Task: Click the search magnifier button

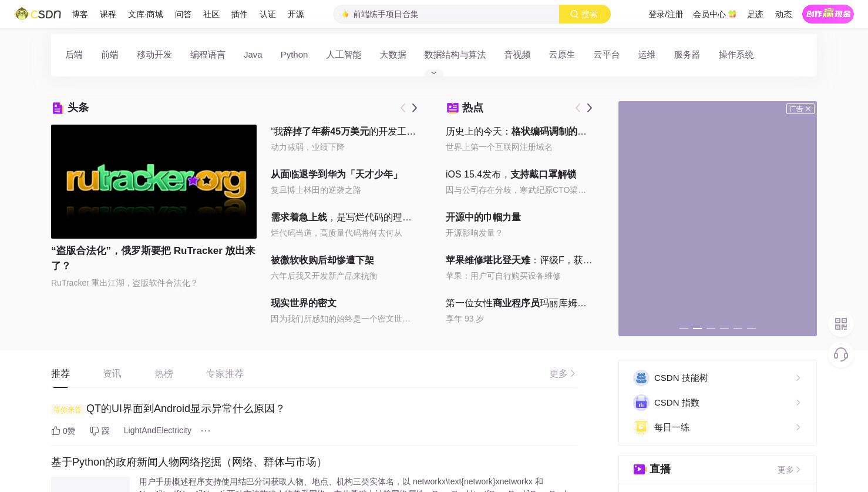Action: [584, 14]
